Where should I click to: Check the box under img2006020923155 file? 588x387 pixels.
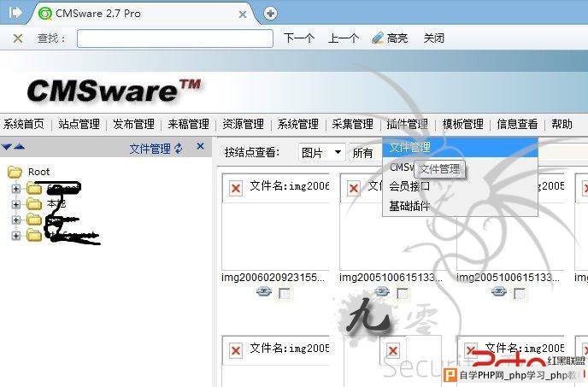coord(285,294)
